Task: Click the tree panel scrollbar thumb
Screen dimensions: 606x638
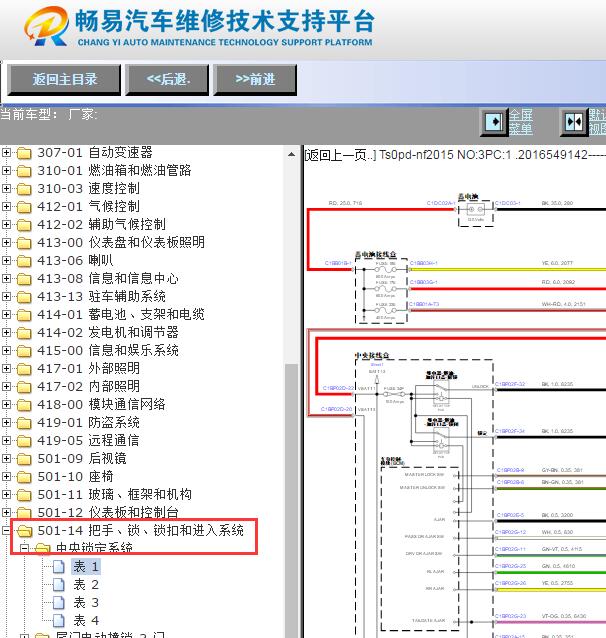Action: point(291,500)
